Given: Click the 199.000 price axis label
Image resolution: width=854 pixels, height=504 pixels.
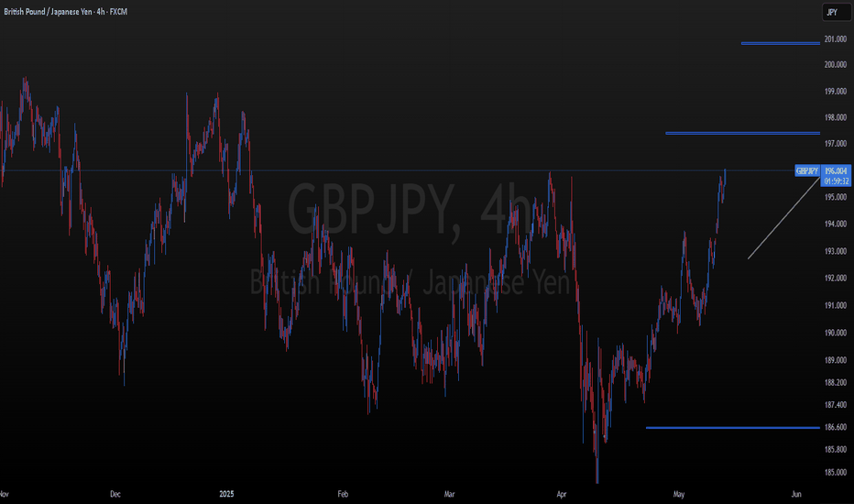Looking at the screenshot, I should (836, 91).
